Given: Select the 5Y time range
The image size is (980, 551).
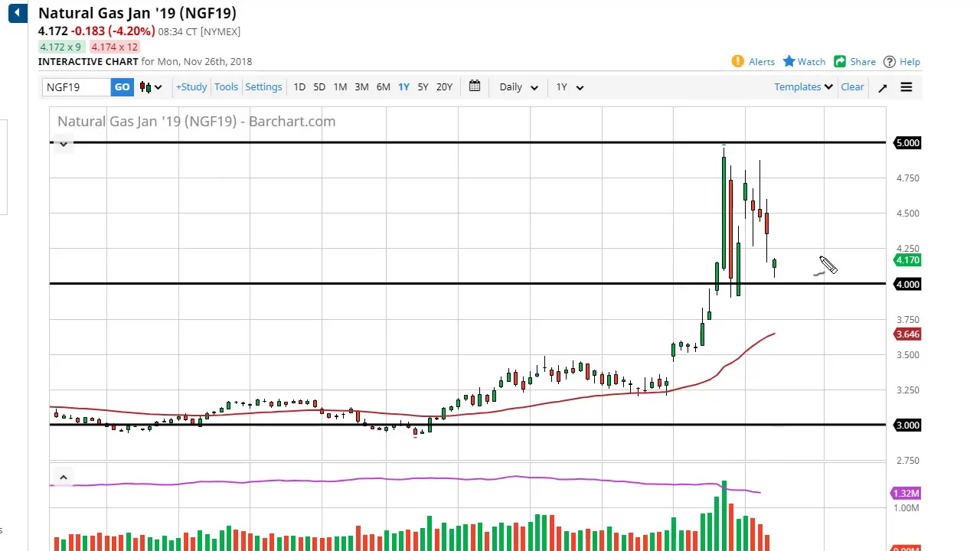Looking at the screenshot, I should tap(423, 87).
